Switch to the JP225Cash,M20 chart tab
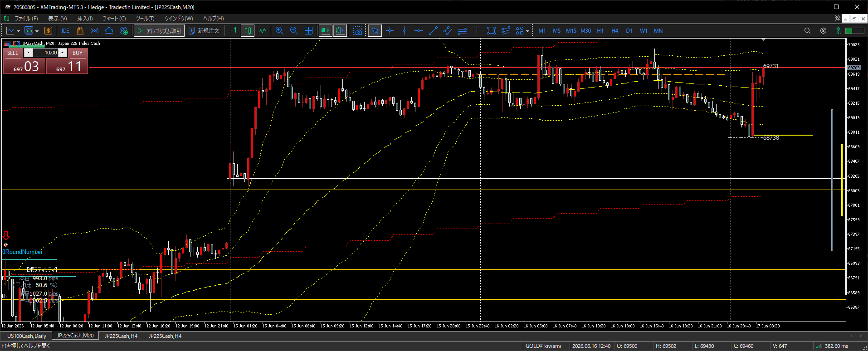This screenshot has width=868, height=351. coord(75,336)
